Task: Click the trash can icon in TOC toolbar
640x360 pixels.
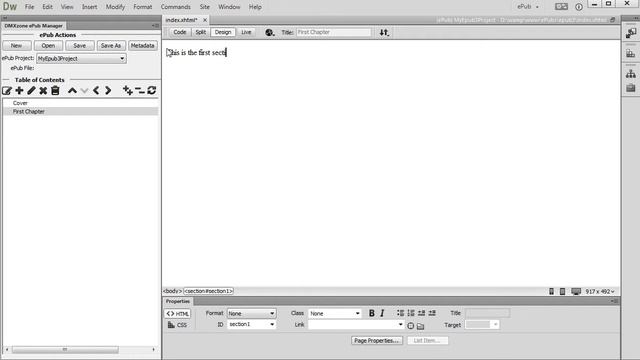Action: tap(55, 91)
